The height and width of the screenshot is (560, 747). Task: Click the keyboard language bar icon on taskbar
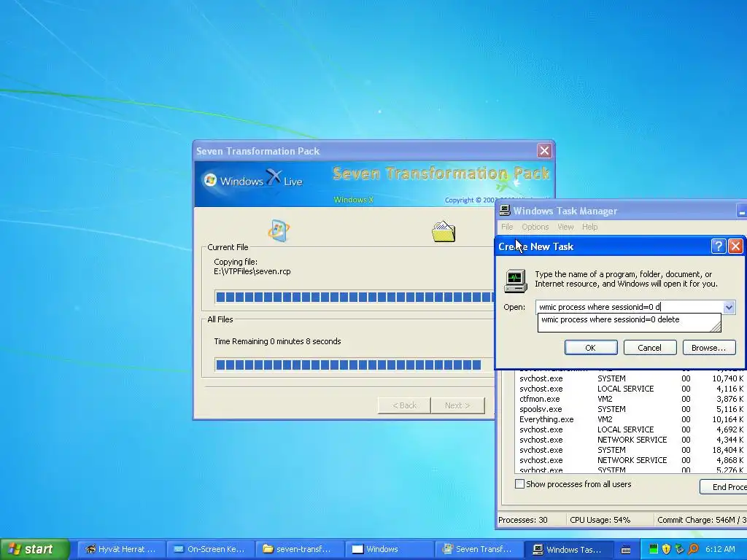pyautogui.click(x=626, y=550)
